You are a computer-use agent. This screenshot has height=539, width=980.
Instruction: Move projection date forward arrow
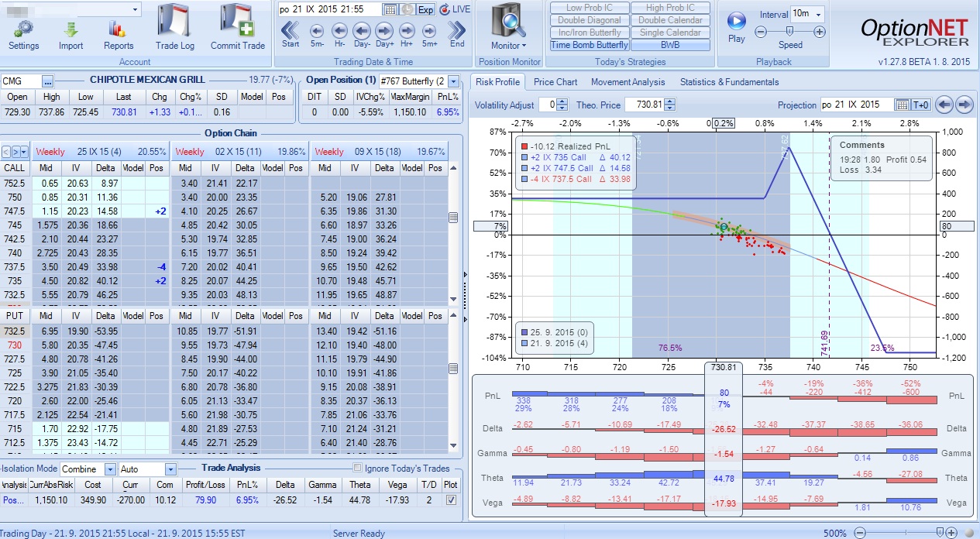[x=964, y=105]
